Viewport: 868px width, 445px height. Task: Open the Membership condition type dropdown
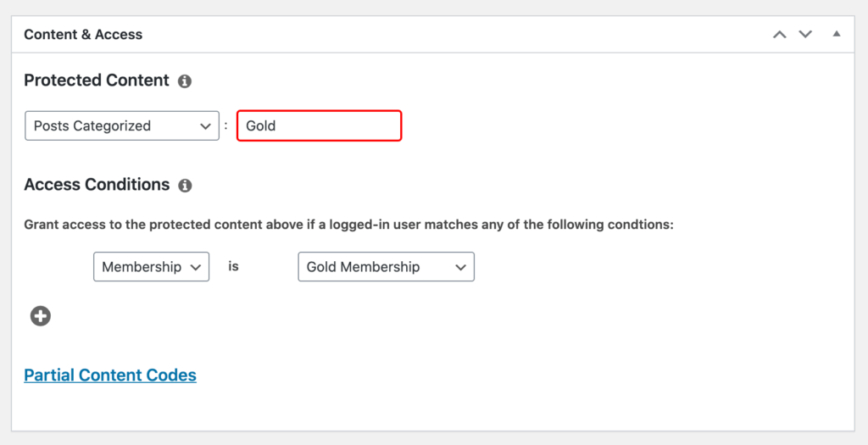click(151, 267)
